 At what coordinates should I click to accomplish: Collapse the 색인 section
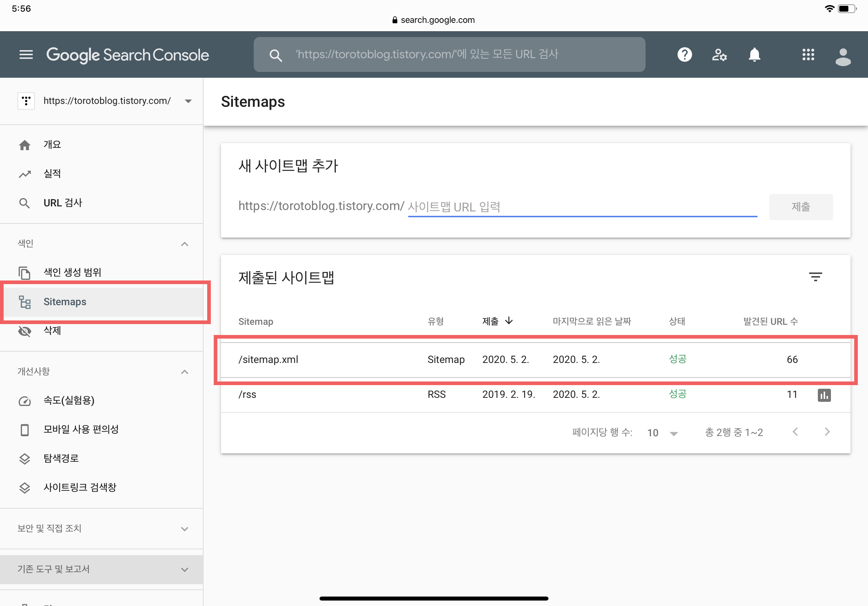pos(185,244)
